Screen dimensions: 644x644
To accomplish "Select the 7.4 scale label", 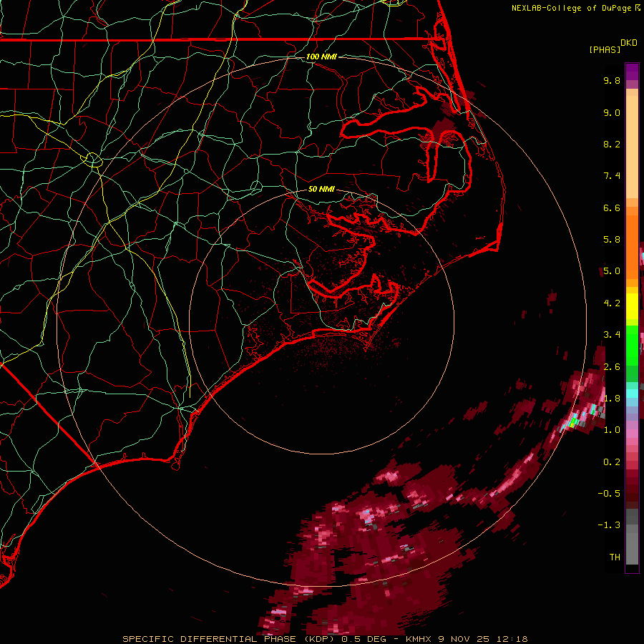I will [612, 176].
